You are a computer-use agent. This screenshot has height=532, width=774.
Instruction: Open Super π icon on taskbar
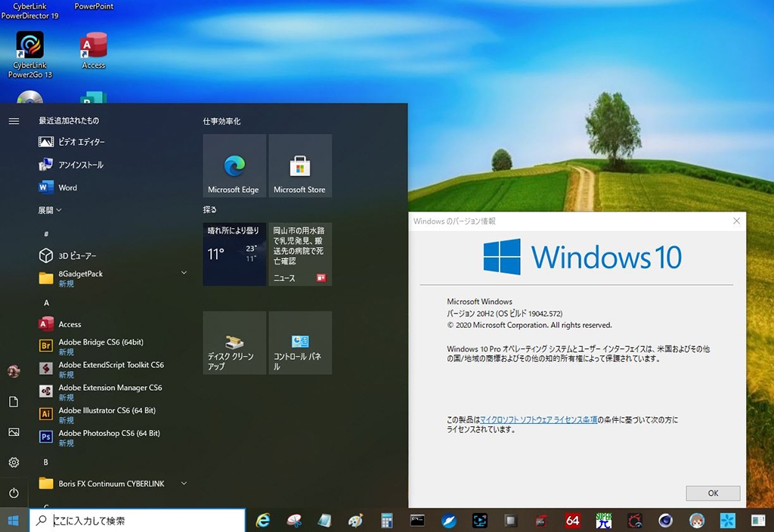coord(604,521)
